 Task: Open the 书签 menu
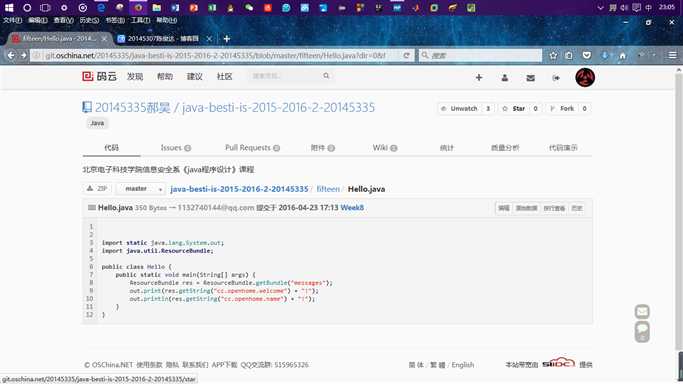(x=115, y=20)
